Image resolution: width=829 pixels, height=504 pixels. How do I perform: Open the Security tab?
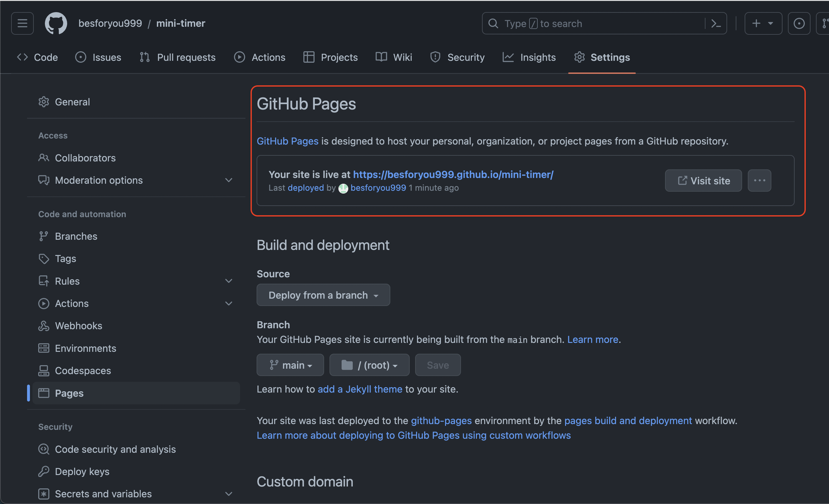(457, 57)
